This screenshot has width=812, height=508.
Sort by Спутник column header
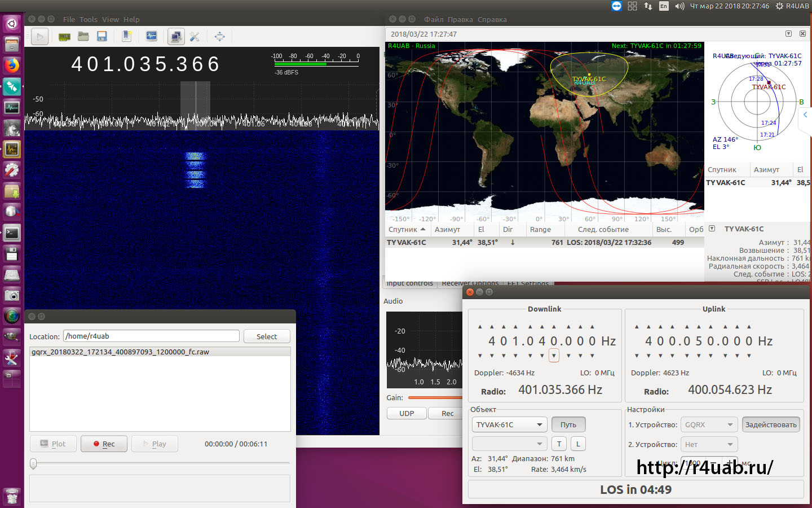[407, 229]
